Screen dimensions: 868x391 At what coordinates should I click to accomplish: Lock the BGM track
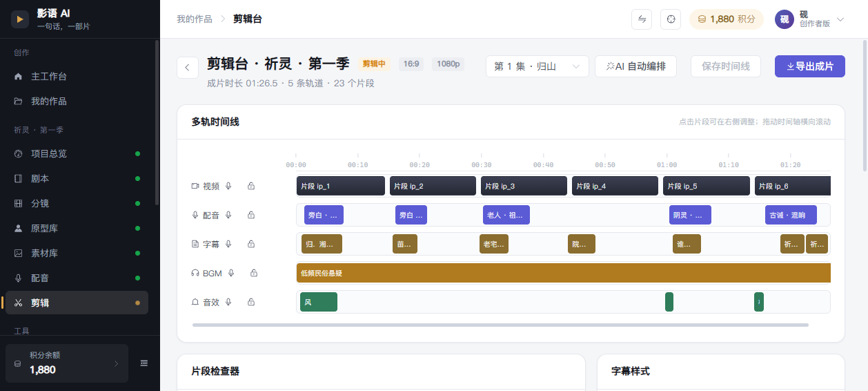254,273
